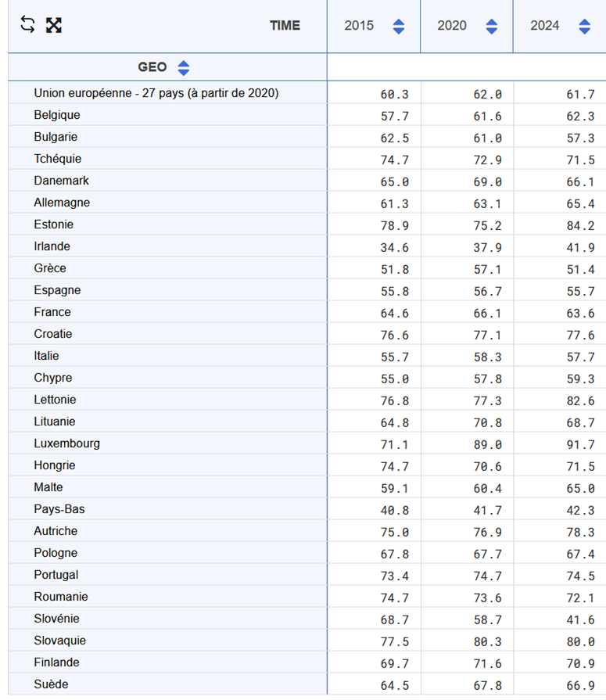Viewport: 606px width, 700px height.
Task: Select the Belgique row label
Action: 57,115
